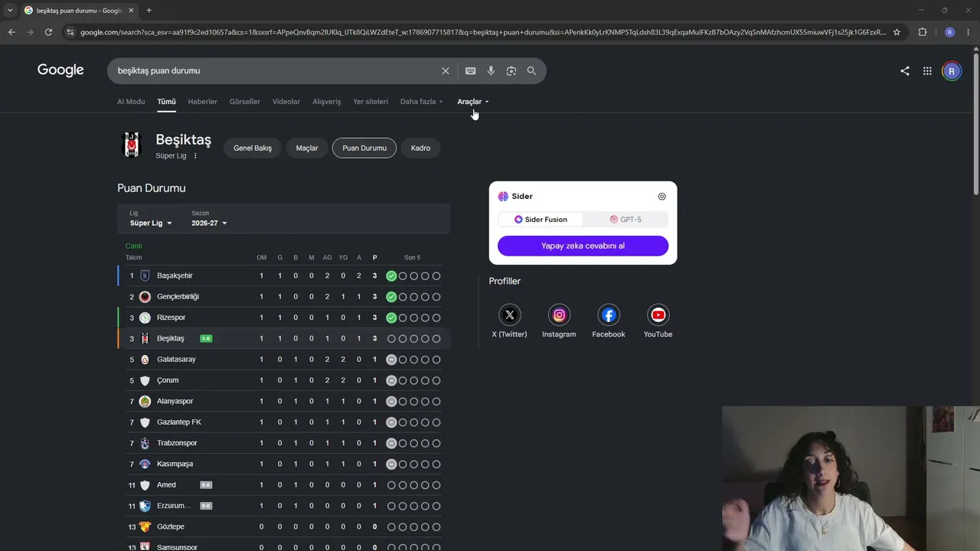Open the Yer siteleri results tab

371,102
